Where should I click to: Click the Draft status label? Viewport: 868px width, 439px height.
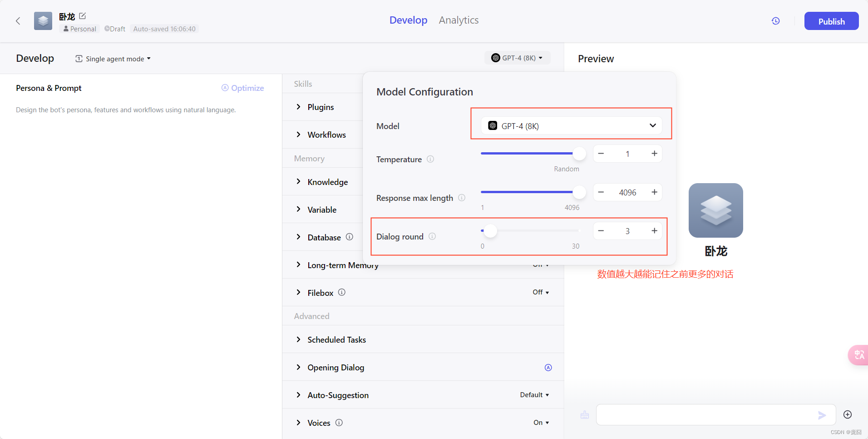tap(115, 29)
